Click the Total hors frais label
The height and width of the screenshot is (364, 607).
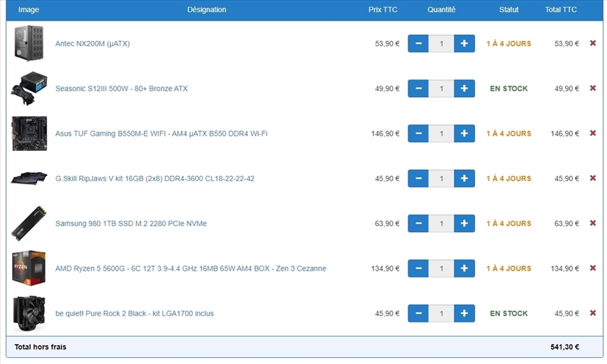tap(40, 347)
